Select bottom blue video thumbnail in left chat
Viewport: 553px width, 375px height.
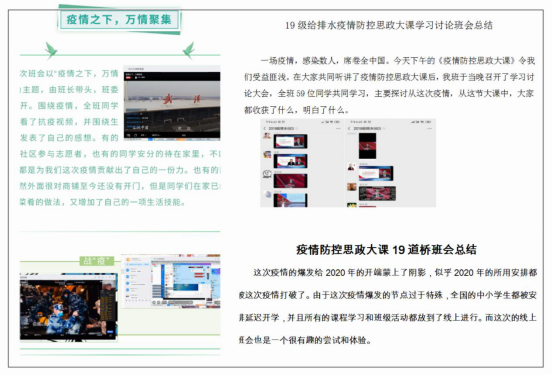point(291,200)
